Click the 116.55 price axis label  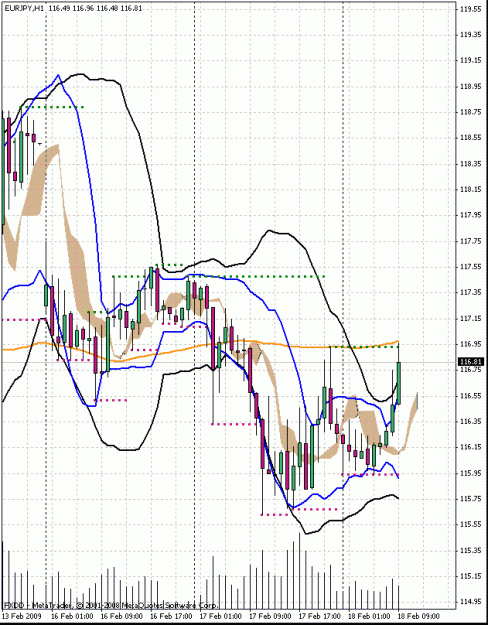pos(470,396)
